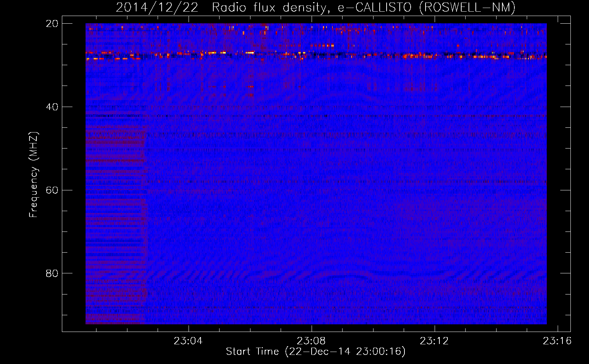Click the 'Start Time (22-Dec-14 23:00:16)' axis label
589x364 pixels.
click(x=316, y=352)
